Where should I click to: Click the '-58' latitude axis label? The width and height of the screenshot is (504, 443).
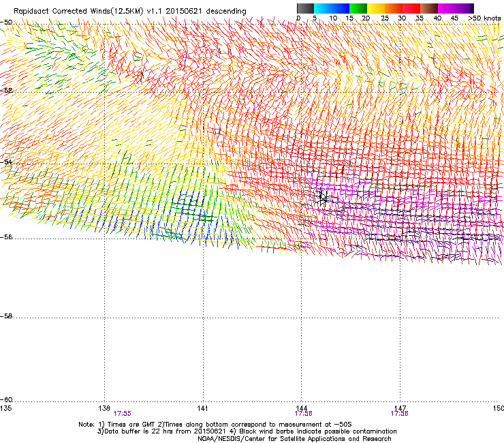pos(6,316)
